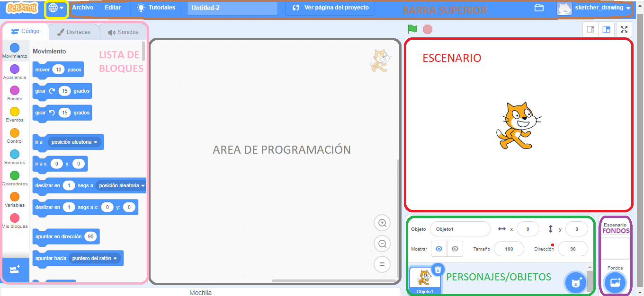Click the green flag to run the project

(412, 29)
